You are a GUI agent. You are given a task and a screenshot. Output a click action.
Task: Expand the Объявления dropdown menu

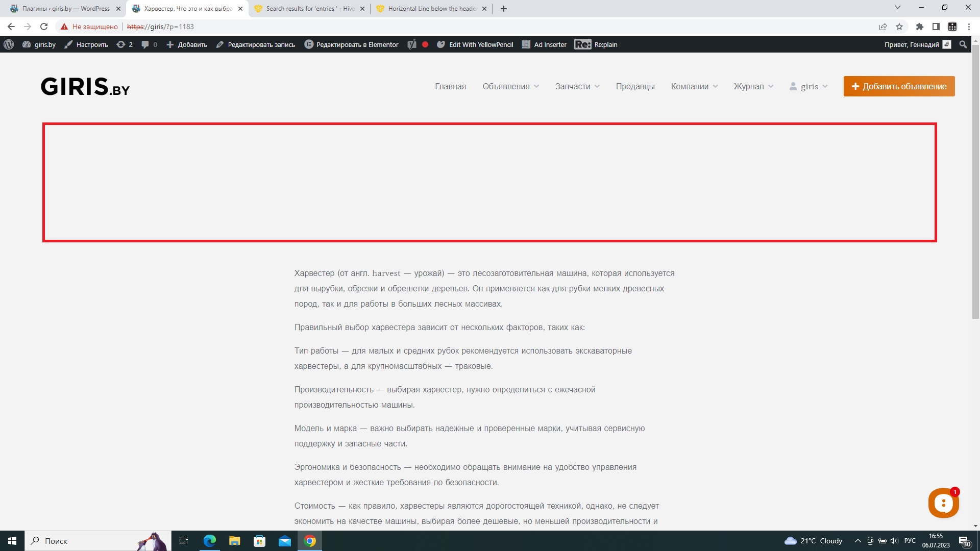point(510,86)
